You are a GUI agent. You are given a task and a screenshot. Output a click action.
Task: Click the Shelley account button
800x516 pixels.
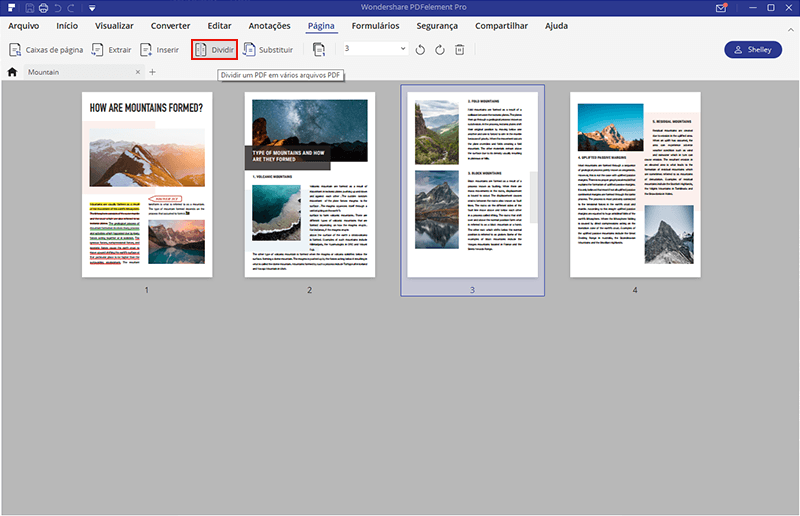(x=753, y=50)
